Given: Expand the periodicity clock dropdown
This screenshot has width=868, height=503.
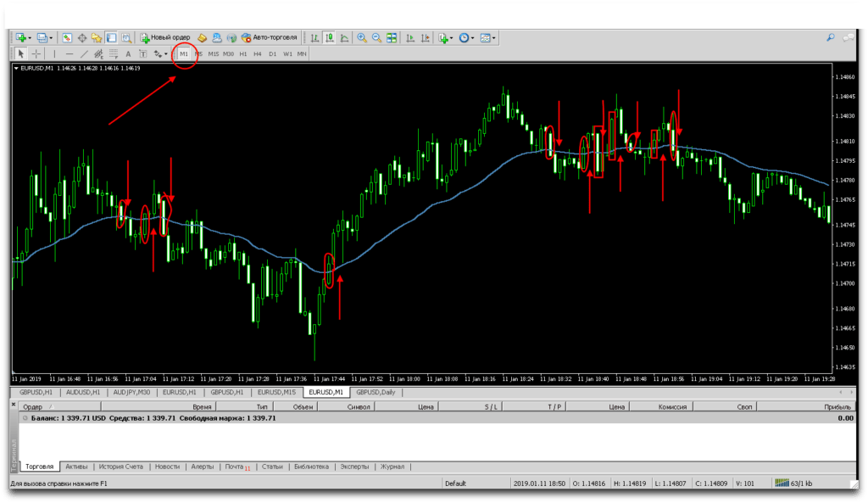Looking at the screenshot, I should coord(474,37).
